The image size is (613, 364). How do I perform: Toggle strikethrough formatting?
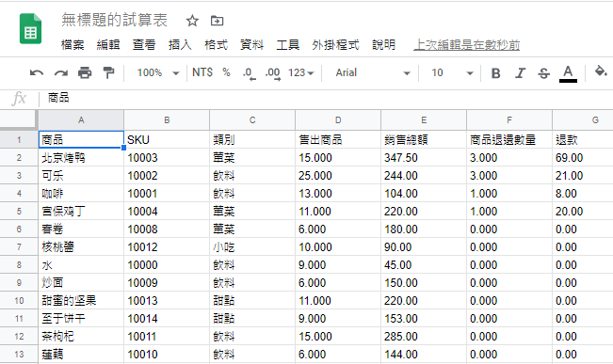pyautogui.click(x=544, y=73)
